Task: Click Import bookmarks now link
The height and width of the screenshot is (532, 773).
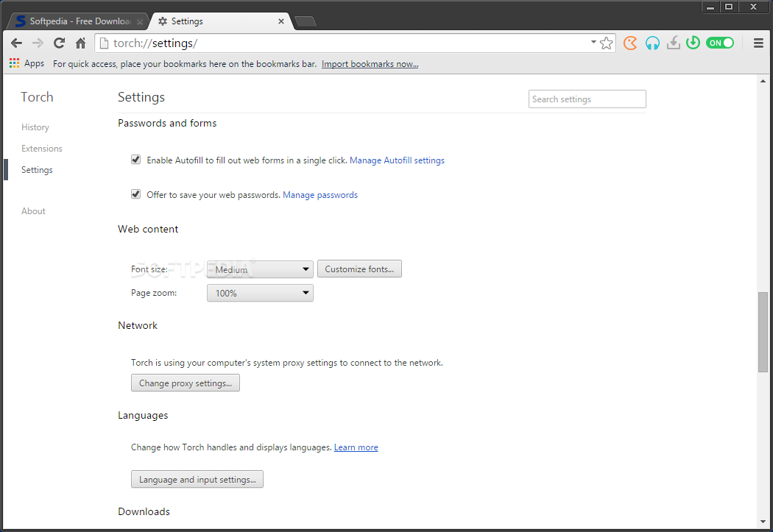Action: [x=370, y=64]
